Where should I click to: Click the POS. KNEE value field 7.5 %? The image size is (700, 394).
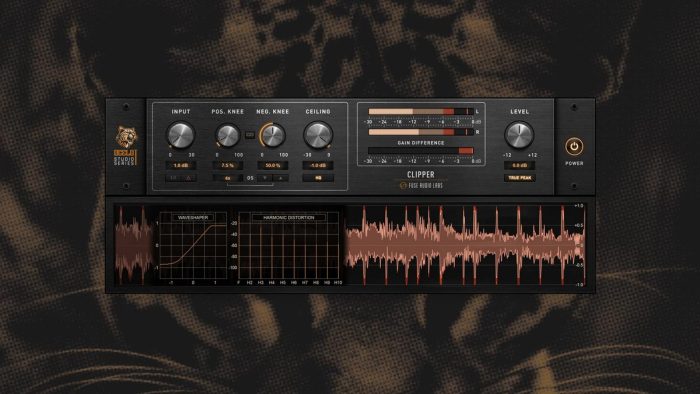[228, 166]
